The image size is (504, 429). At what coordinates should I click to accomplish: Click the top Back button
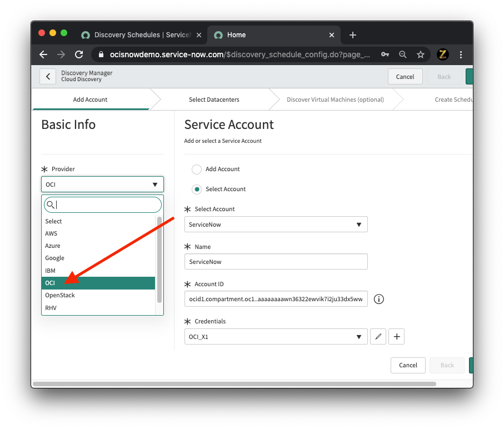click(x=444, y=77)
